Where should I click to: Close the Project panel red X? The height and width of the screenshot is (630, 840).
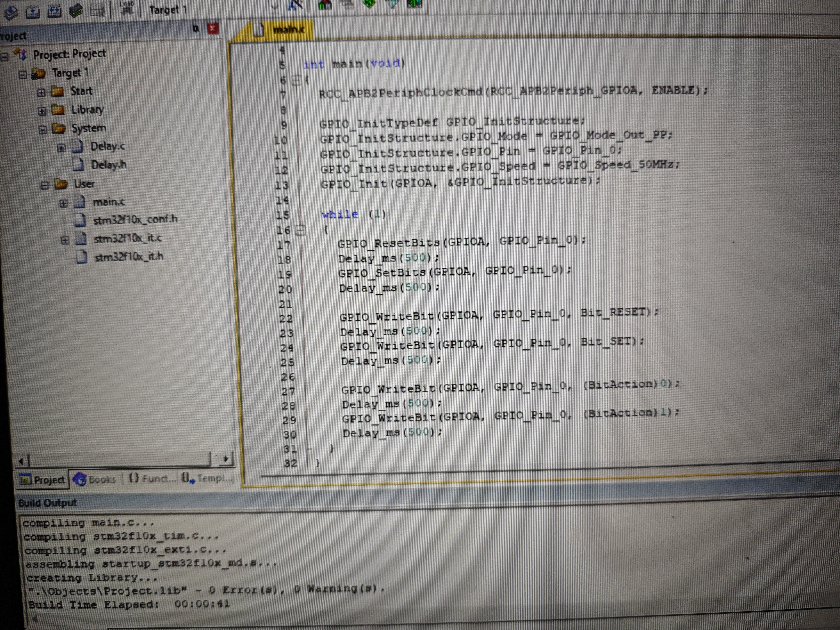pyautogui.click(x=213, y=29)
